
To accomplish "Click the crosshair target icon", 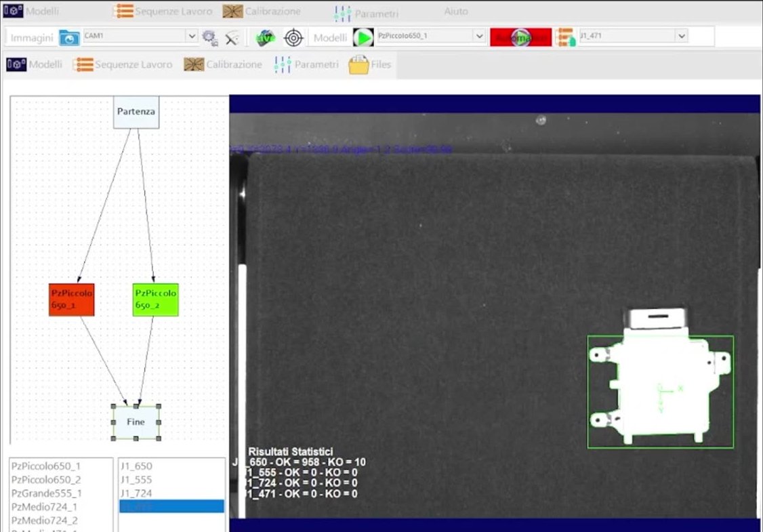I will tap(293, 37).
